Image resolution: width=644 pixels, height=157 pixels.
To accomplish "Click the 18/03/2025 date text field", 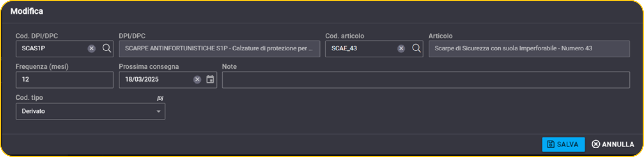I will coord(156,80).
